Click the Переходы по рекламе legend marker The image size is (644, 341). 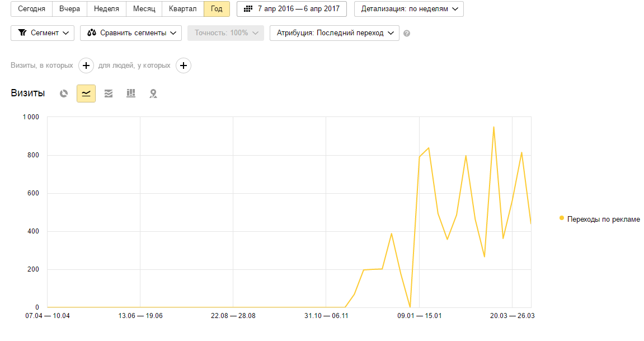pyautogui.click(x=562, y=218)
